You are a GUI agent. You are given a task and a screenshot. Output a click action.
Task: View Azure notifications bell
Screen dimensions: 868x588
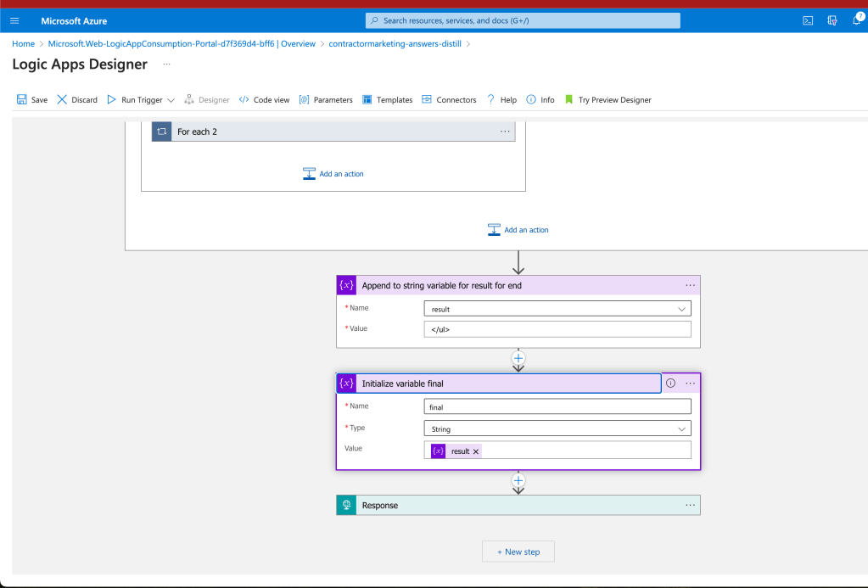tap(856, 20)
